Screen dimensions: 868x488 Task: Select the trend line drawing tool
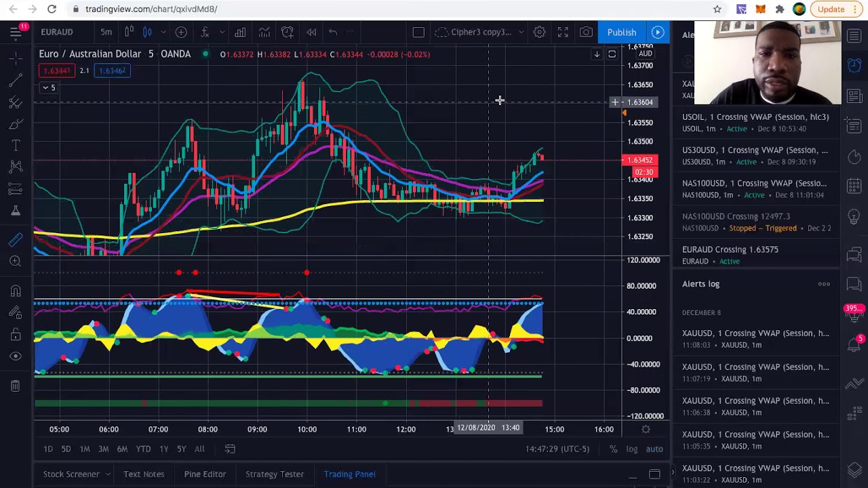pyautogui.click(x=15, y=81)
